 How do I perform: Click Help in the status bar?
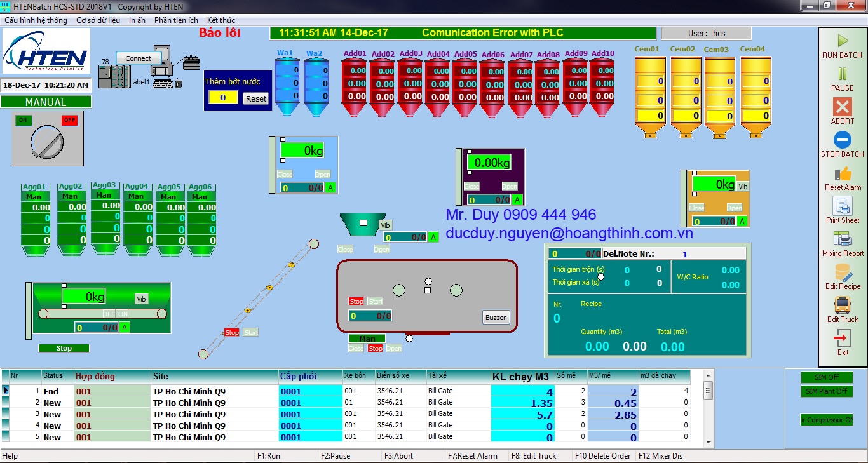tap(10, 456)
